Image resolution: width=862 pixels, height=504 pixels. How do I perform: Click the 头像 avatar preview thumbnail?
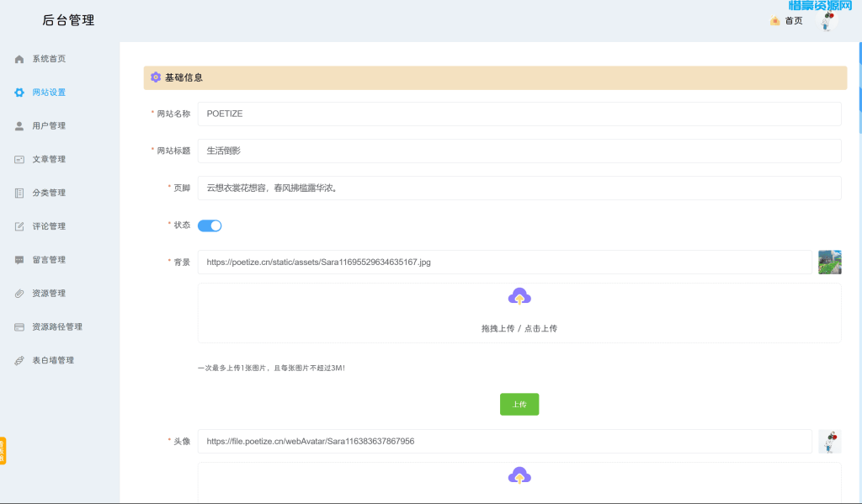[x=829, y=442]
